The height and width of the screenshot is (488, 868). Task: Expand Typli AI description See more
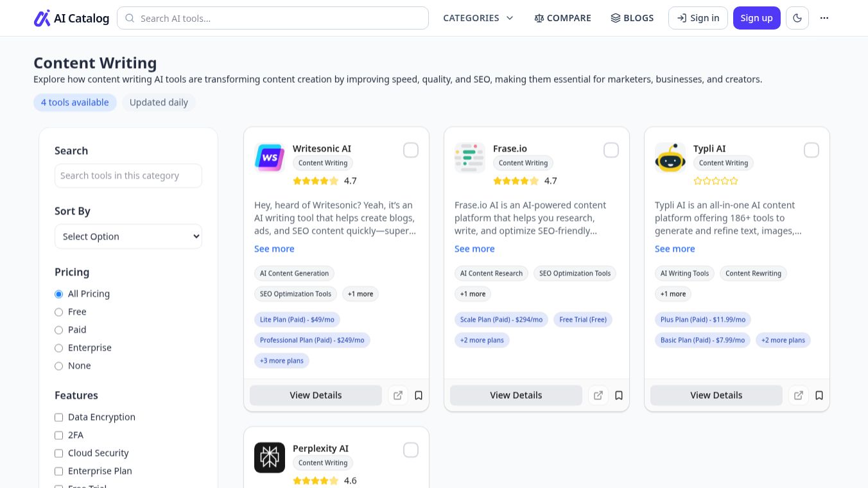point(675,249)
